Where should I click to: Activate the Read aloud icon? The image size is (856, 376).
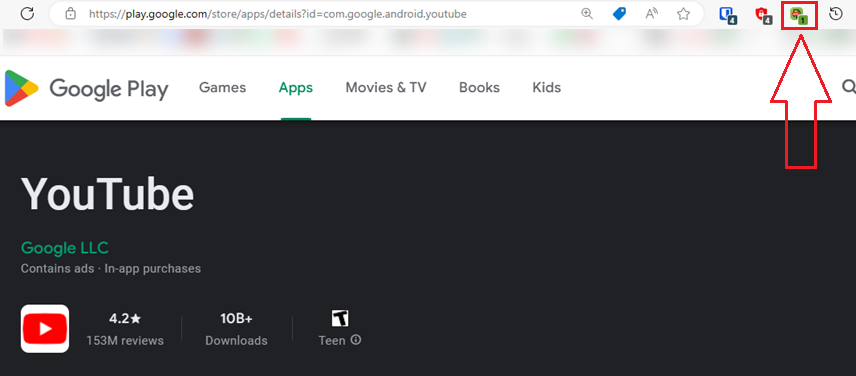651,14
